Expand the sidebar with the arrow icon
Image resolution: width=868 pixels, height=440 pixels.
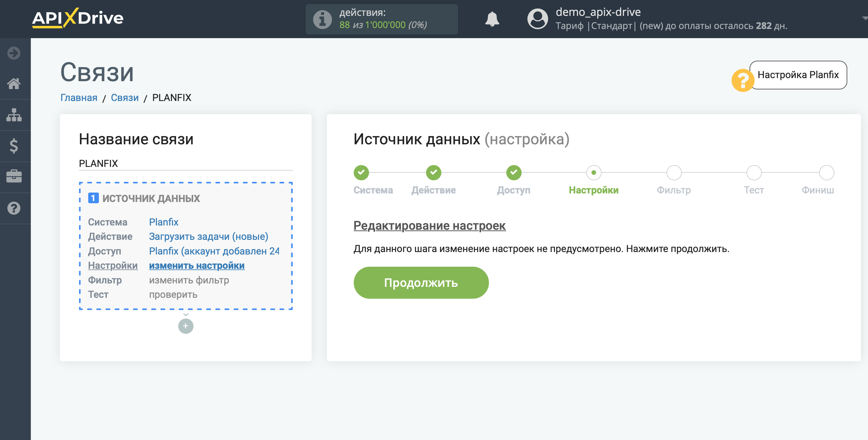tap(14, 53)
